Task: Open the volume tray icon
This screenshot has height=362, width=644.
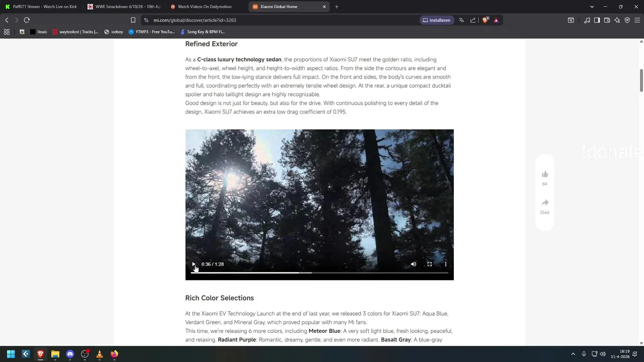Action: (603, 354)
